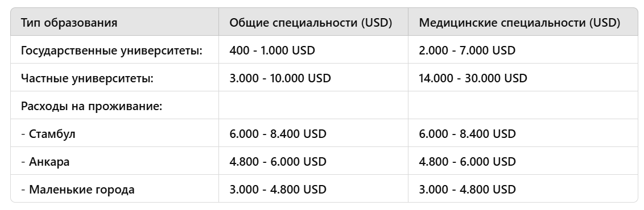Click the 'Медицинские специальности (USD)' header
Screen dimensions: 644x210
coord(519,23)
